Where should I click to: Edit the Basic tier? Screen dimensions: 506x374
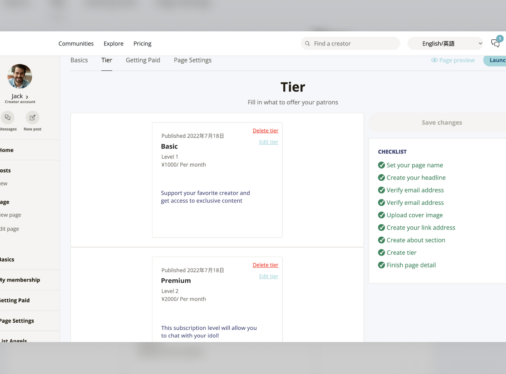pyautogui.click(x=269, y=142)
